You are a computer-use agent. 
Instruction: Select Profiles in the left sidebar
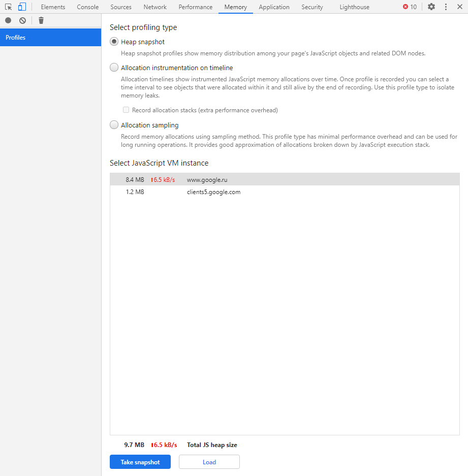click(50, 38)
